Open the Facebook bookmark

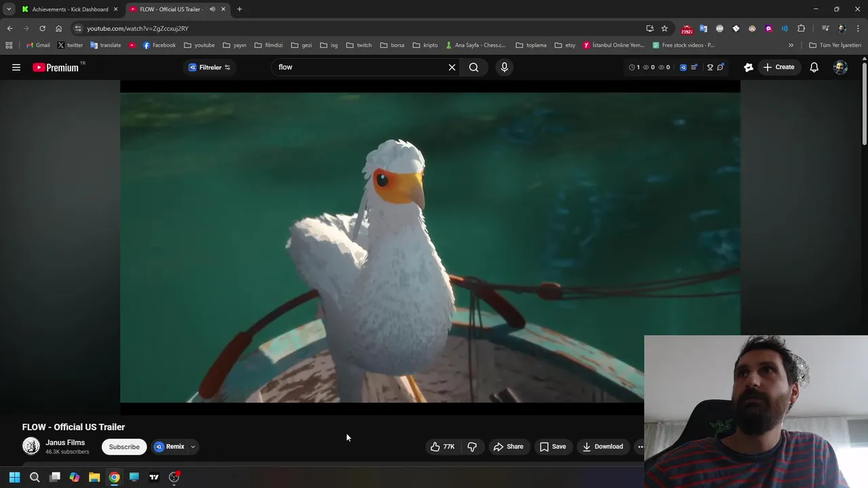(x=159, y=45)
